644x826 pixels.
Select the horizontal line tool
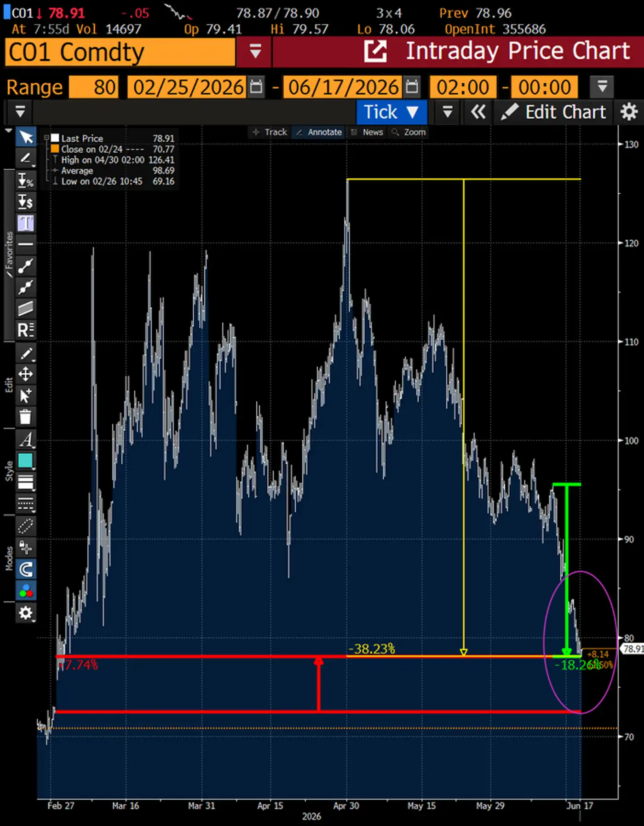[26, 244]
